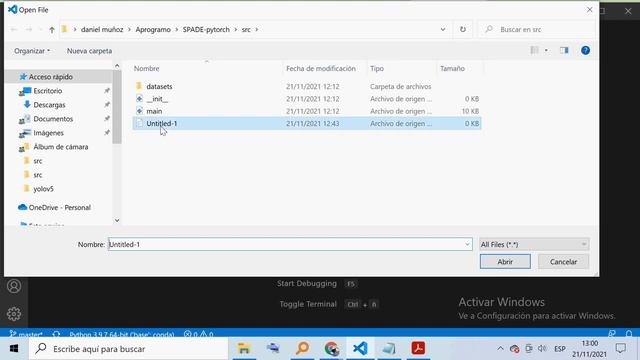The image size is (640, 360).
Task: Click Synchronize Changes icon in status bar
Action: (56, 334)
